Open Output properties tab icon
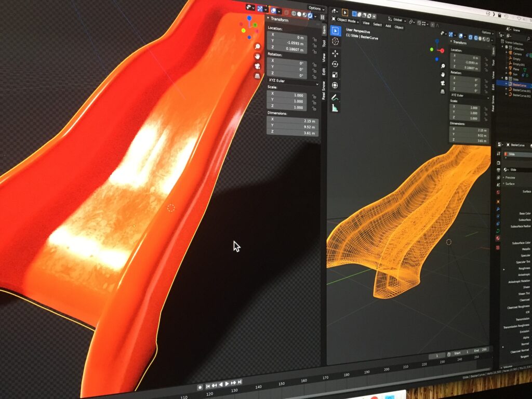532x399 pixels. click(x=498, y=170)
